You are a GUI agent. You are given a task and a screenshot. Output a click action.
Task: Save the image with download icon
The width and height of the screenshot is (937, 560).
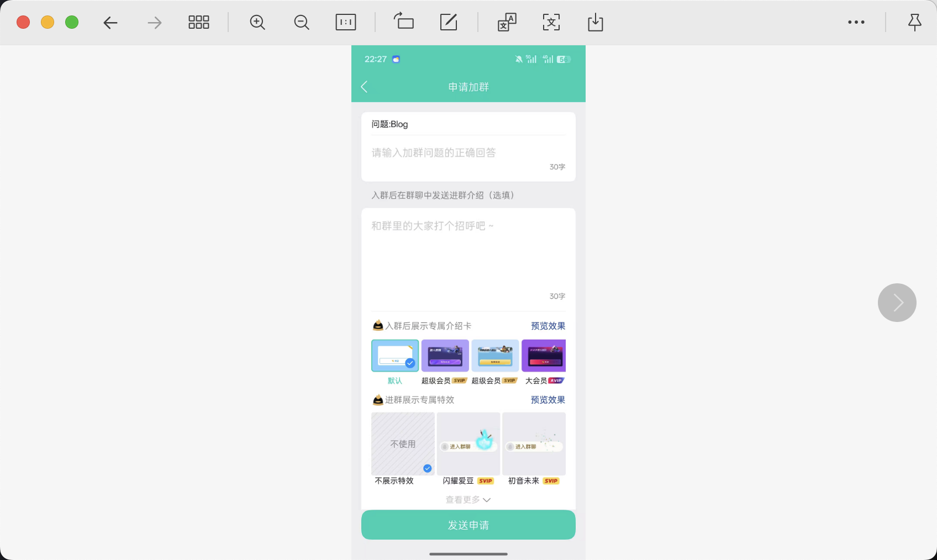(x=595, y=23)
